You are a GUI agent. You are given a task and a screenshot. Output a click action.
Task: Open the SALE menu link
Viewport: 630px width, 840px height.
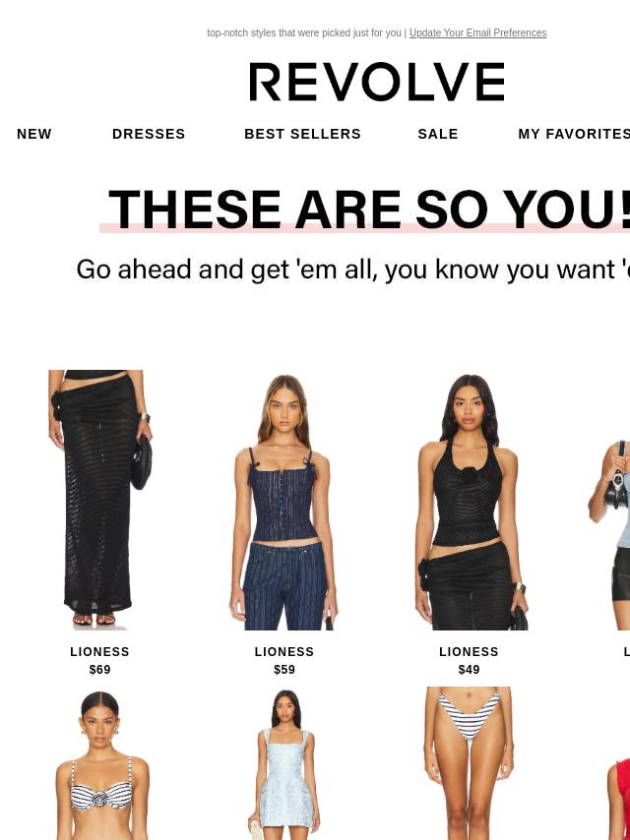pos(437,134)
